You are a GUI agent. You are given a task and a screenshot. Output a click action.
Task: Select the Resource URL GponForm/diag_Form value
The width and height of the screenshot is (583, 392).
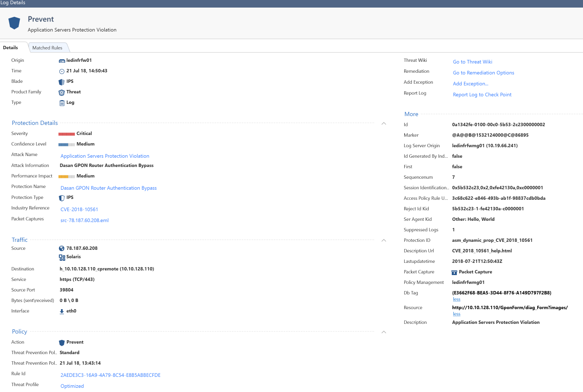(510, 307)
